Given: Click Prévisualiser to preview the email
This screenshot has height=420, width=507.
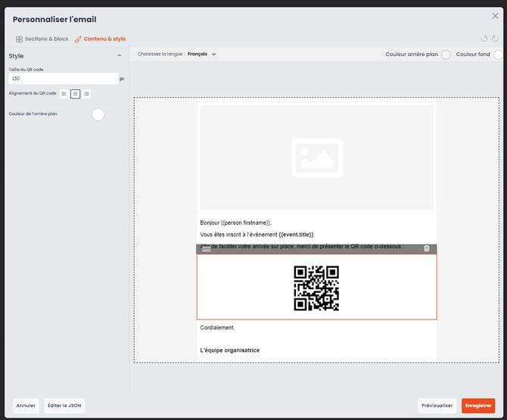Looking at the screenshot, I should (437, 406).
